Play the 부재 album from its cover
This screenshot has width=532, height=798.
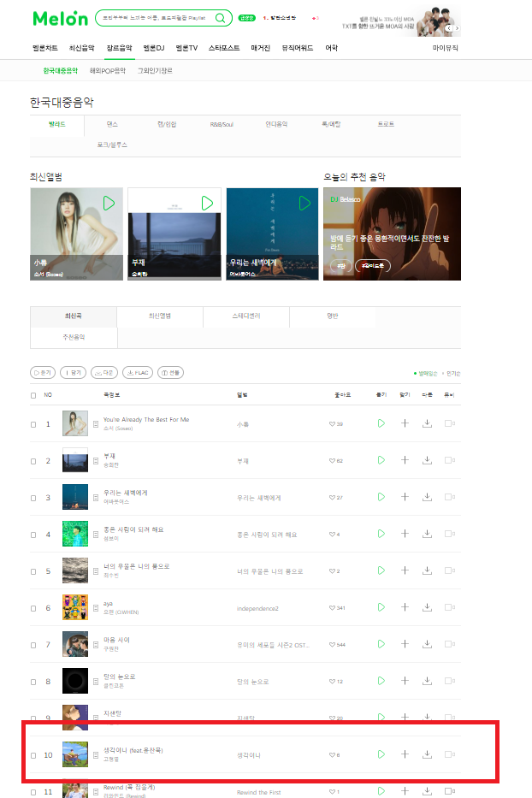[207, 203]
